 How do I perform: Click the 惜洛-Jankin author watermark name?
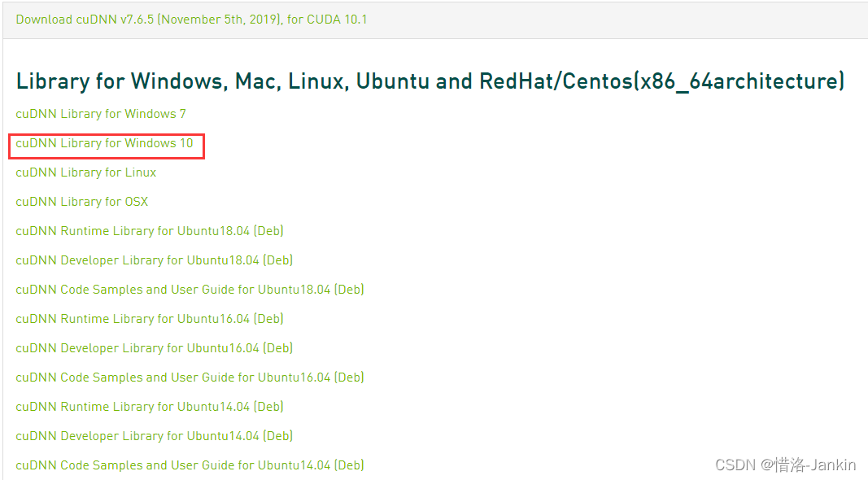click(x=813, y=465)
